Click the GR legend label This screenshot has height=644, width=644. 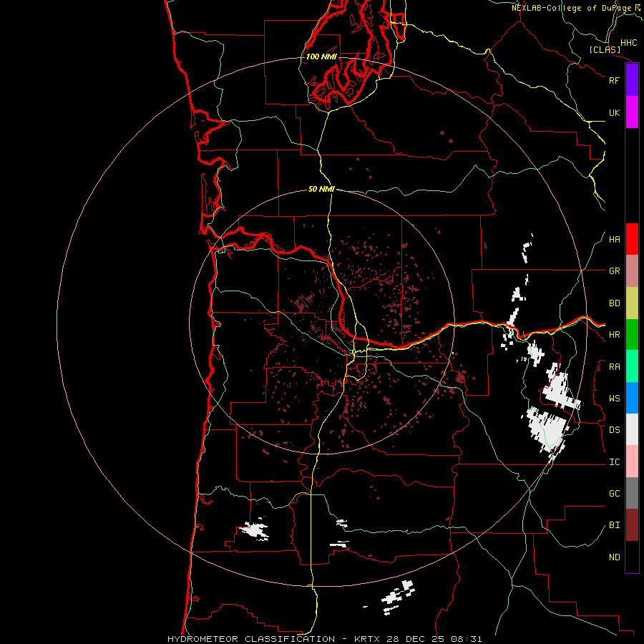tap(614, 271)
